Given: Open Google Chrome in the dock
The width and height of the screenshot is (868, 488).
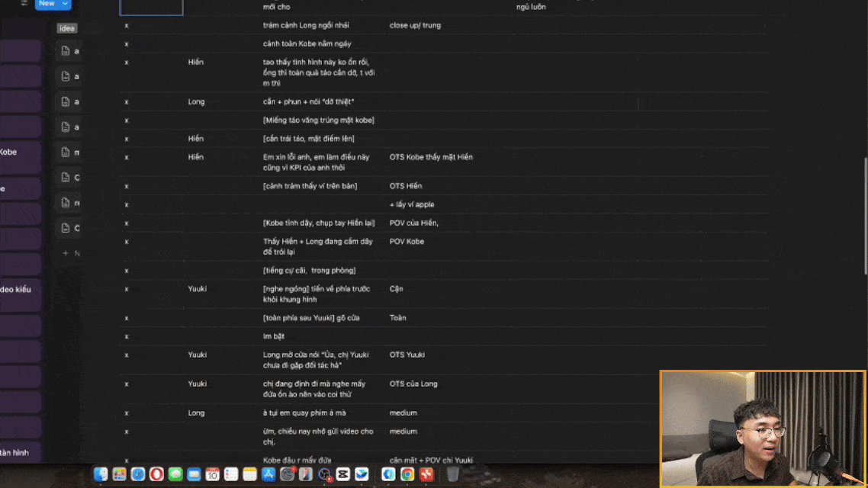Looking at the screenshot, I should pos(407,474).
